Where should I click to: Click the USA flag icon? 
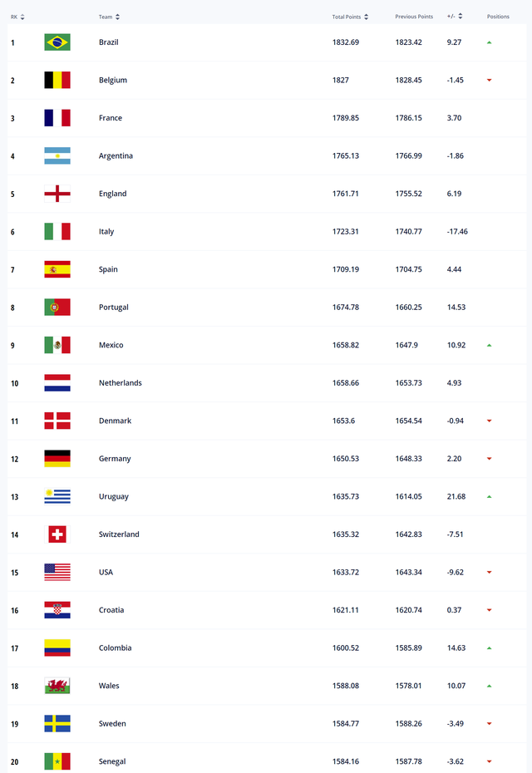pyautogui.click(x=57, y=573)
